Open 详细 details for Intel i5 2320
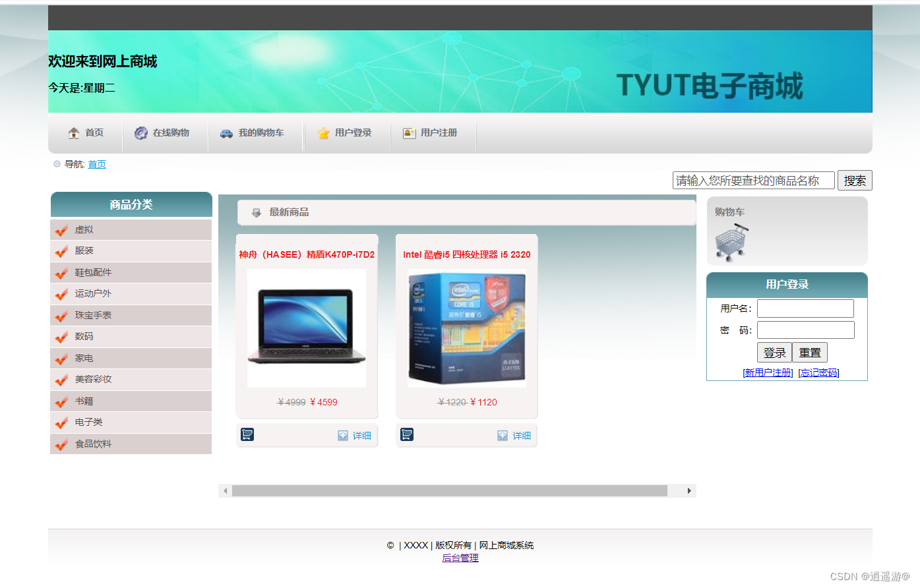Viewport: 920px width, 588px height. point(522,436)
